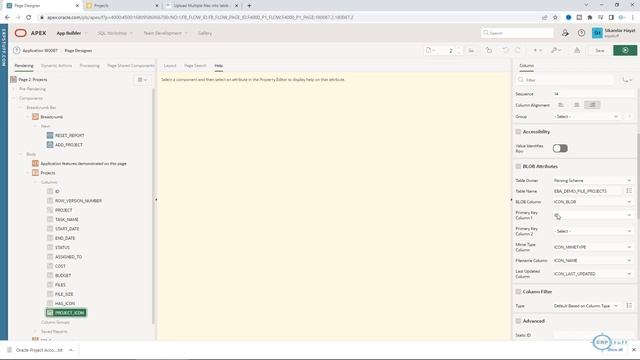The image size is (640, 360).
Task: Set column alignment to end
Action: (592, 105)
